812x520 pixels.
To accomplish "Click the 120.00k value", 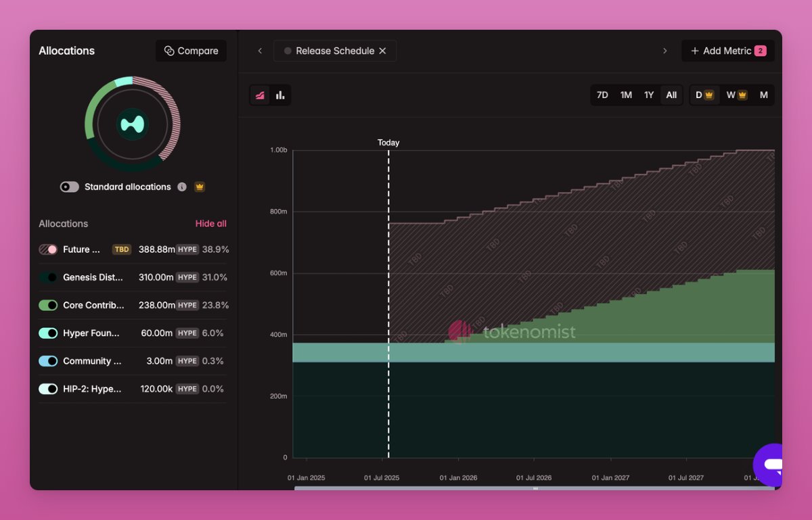I will 156,389.
